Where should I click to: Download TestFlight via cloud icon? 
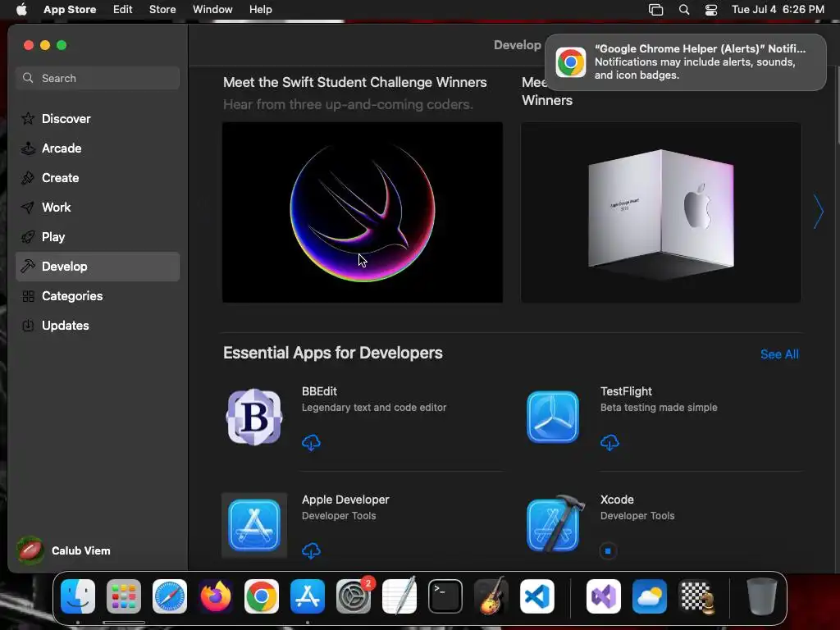609,442
